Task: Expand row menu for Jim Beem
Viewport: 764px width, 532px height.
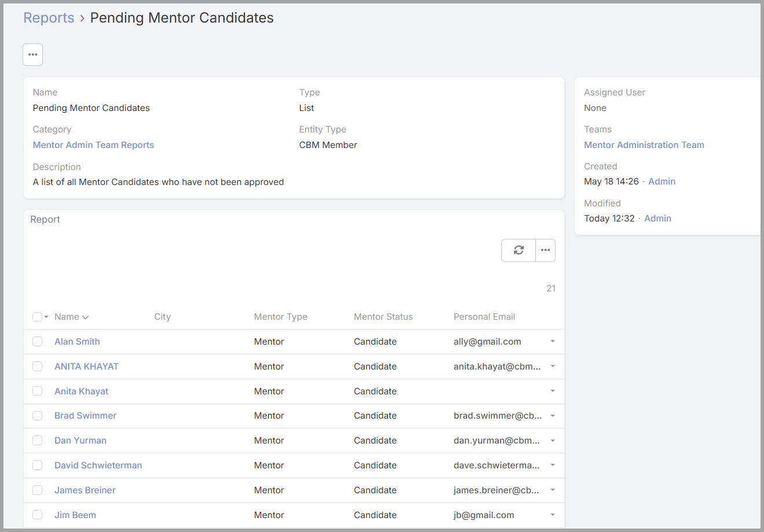Action: point(553,515)
